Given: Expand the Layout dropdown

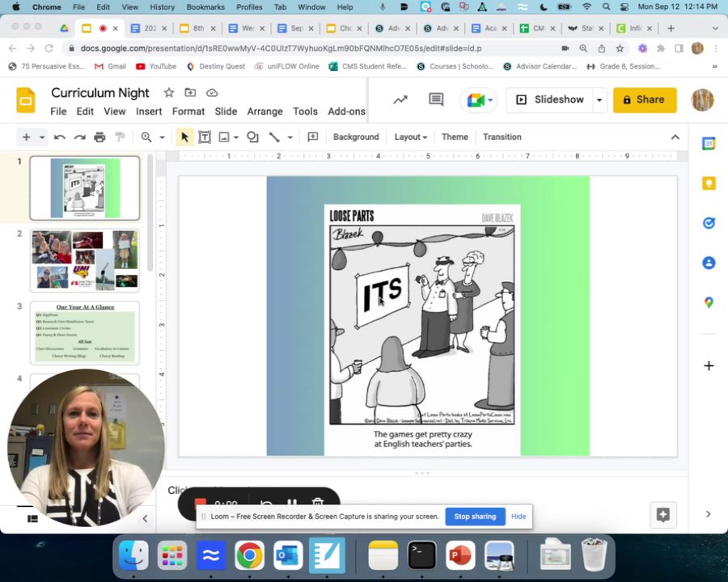Looking at the screenshot, I should [x=410, y=137].
